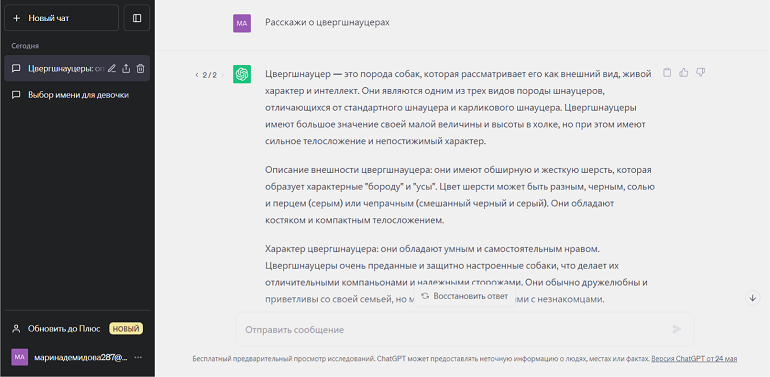Click the sidebar collapse toggle icon

pos(137,18)
